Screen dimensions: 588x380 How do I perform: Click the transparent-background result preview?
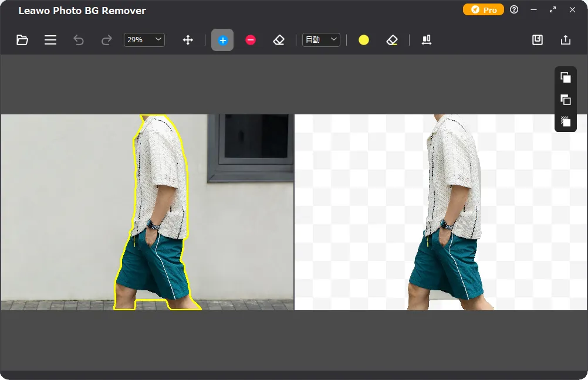tap(441, 212)
